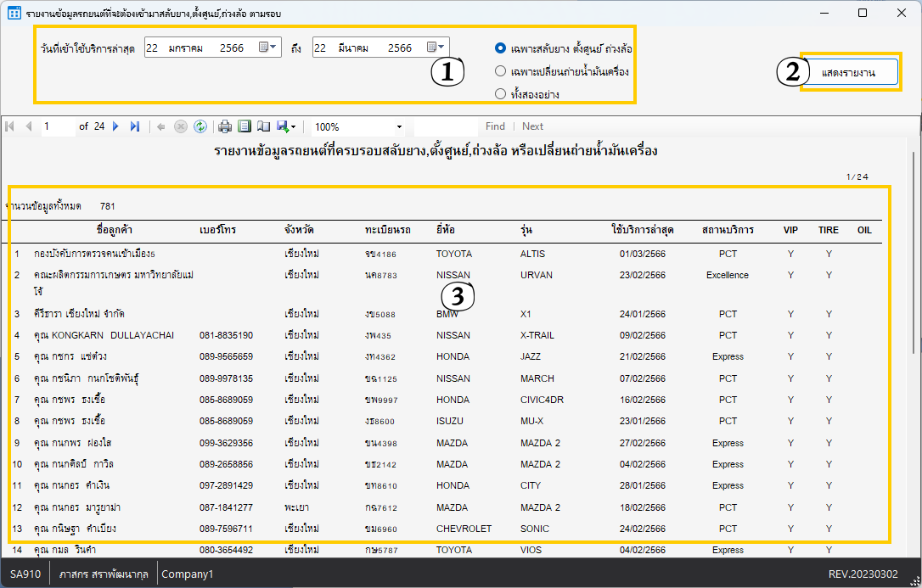Print the report
This screenshot has height=588, width=922.
[x=225, y=126]
